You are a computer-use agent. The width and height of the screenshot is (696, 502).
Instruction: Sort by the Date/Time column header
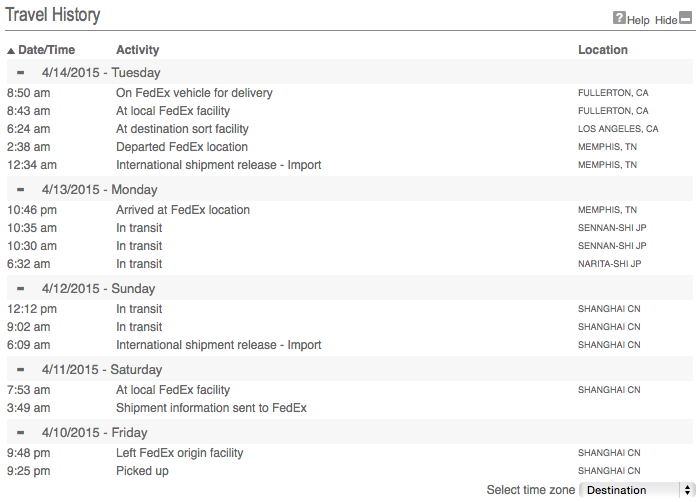click(46, 50)
